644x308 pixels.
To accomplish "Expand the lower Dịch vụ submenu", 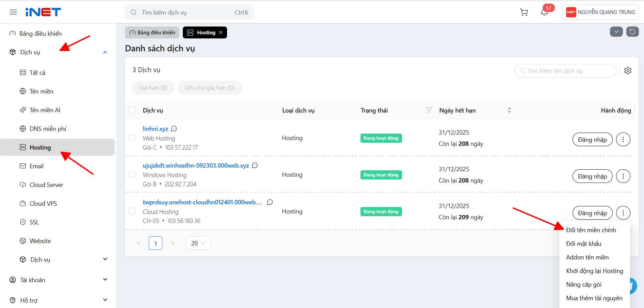I will click(x=105, y=259).
